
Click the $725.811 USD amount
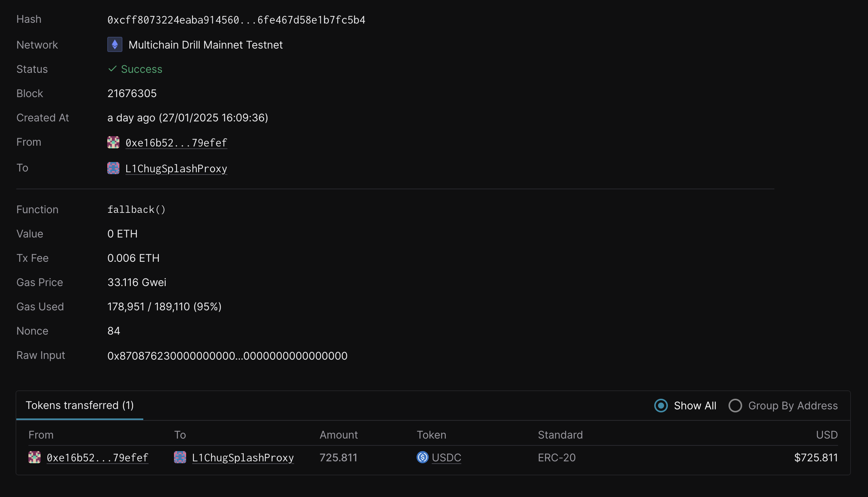pos(816,458)
